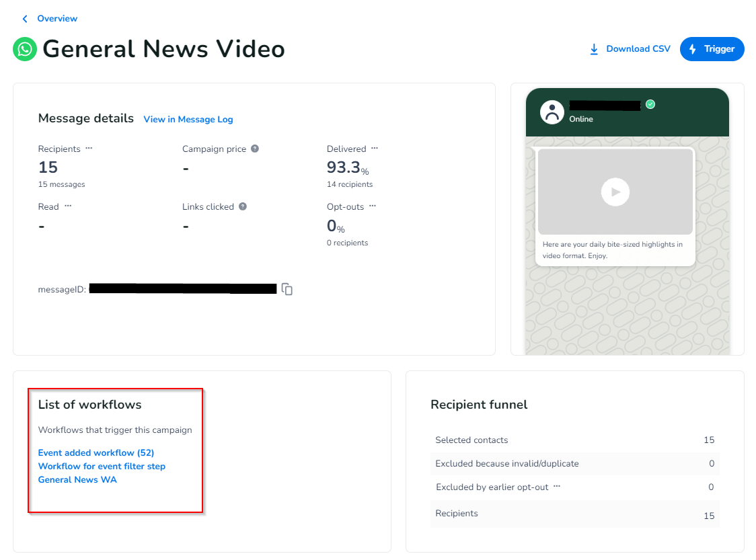Play the video in message preview
The width and height of the screenshot is (756, 560).
(615, 192)
